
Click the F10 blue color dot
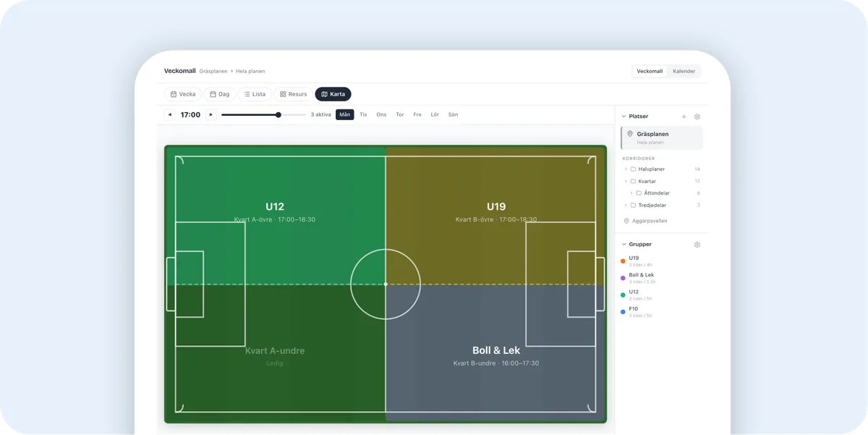[x=623, y=312]
